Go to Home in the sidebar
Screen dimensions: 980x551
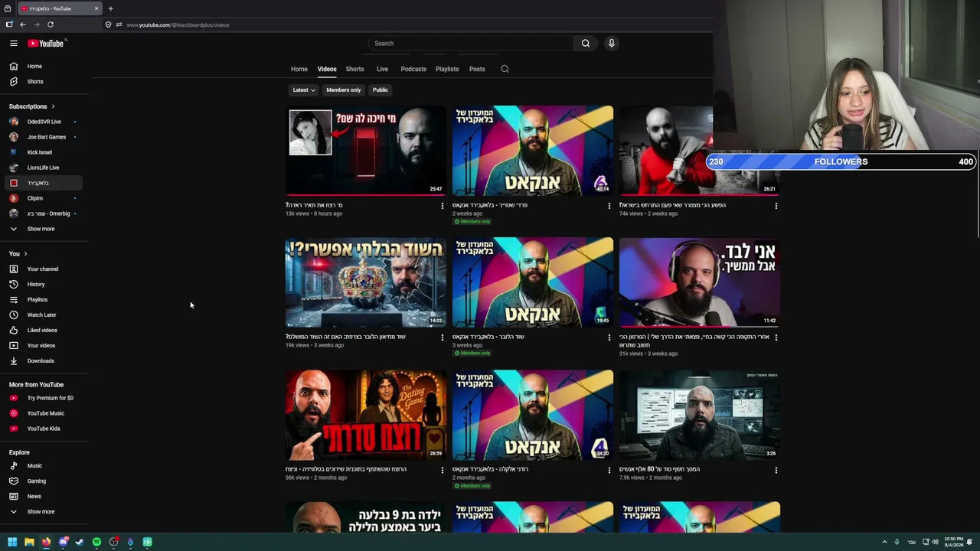pos(44,67)
